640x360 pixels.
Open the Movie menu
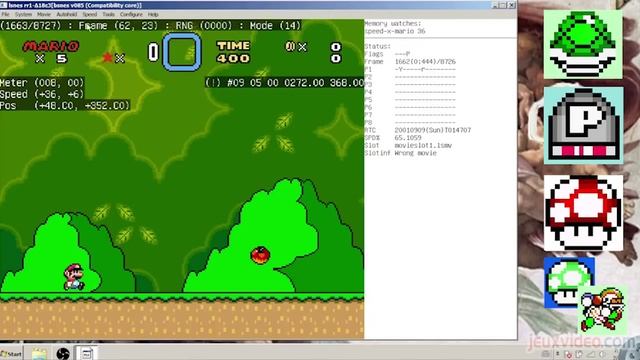pyautogui.click(x=44, y=14)
